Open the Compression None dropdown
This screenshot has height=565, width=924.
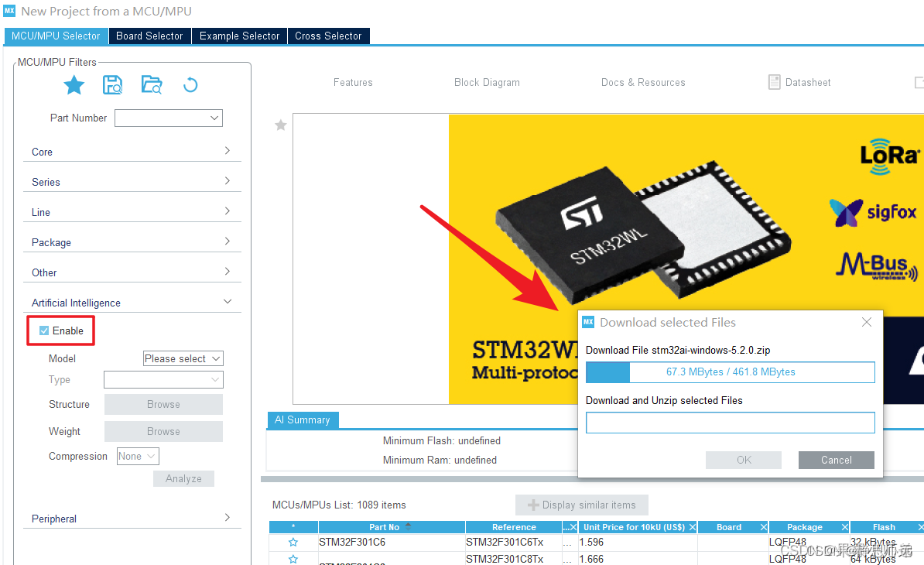coord(138,456)
